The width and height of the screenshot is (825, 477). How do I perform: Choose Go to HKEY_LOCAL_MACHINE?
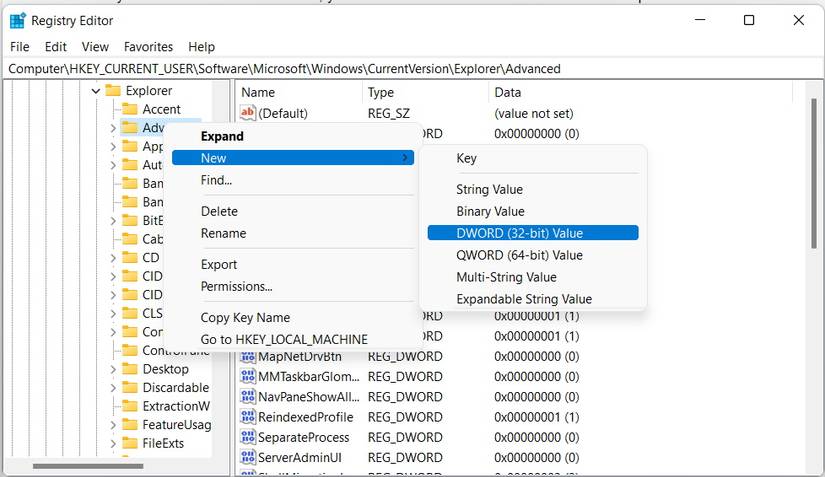click(x=293, y=339)
